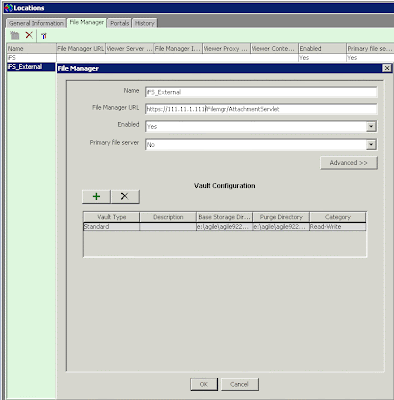Click the Viewer Proxy column header

(226, 48)
